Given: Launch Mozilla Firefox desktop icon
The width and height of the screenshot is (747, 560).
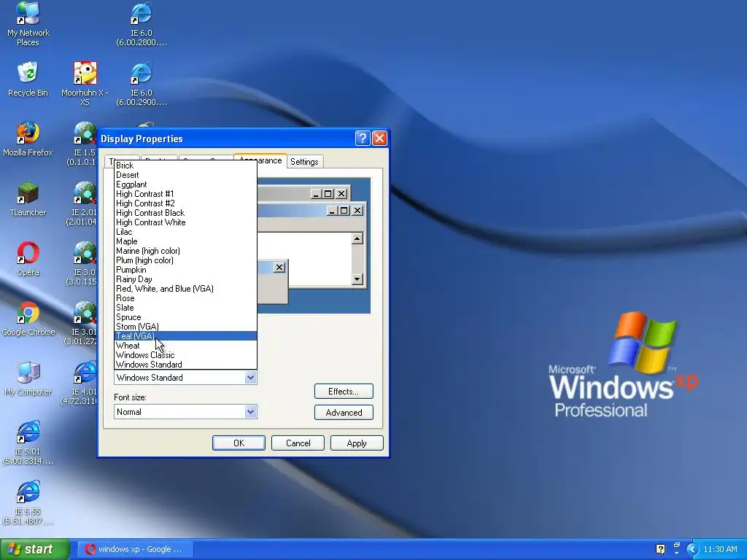Looking at the screenshot, I should pos(28,139).
